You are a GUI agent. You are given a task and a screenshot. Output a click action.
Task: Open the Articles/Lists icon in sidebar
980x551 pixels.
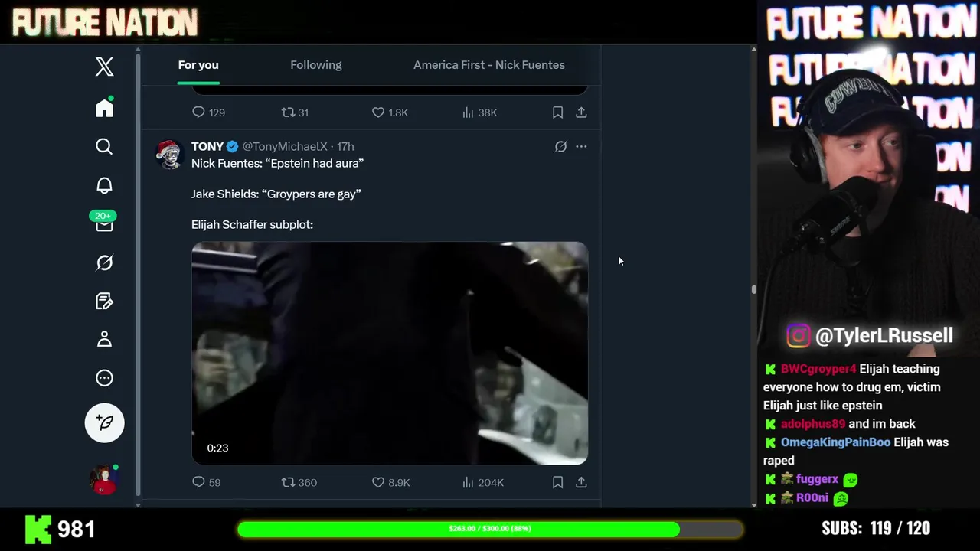point(104,301)
